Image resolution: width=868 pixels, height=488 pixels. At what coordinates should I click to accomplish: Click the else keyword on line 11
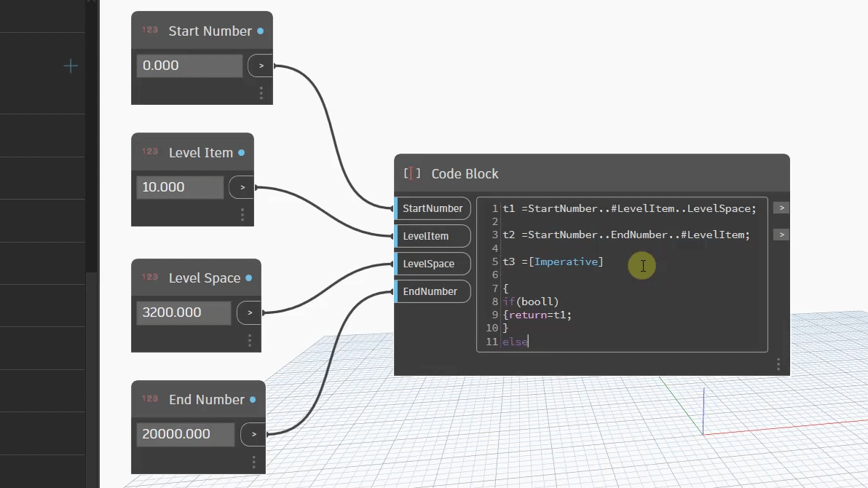[515, 342]
